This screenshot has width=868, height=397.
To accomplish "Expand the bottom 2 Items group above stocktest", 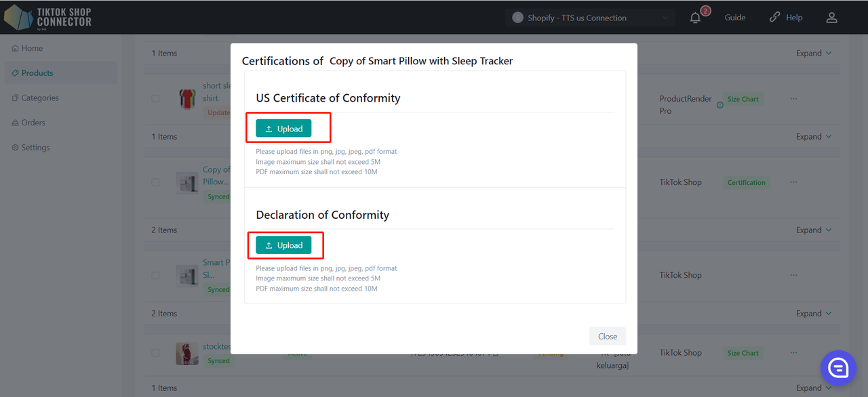I will pos(814,314).
